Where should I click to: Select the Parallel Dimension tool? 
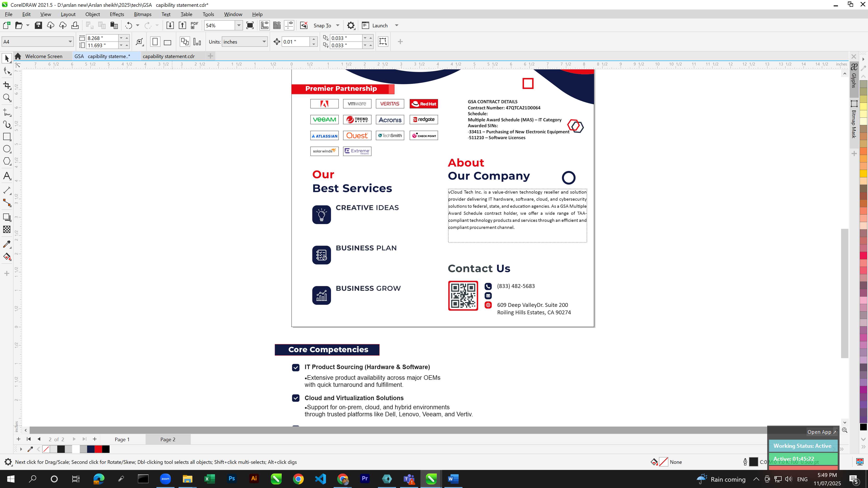7,190
